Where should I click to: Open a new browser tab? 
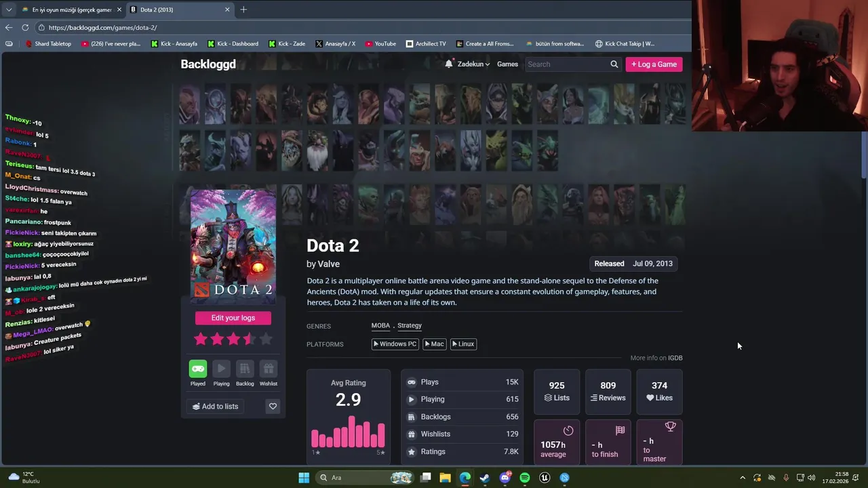(x=243, y=9)
